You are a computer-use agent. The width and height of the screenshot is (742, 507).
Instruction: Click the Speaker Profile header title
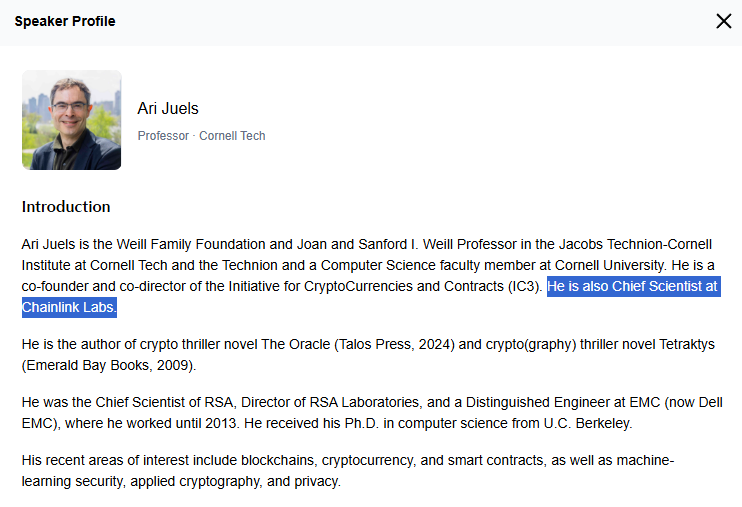65,21
